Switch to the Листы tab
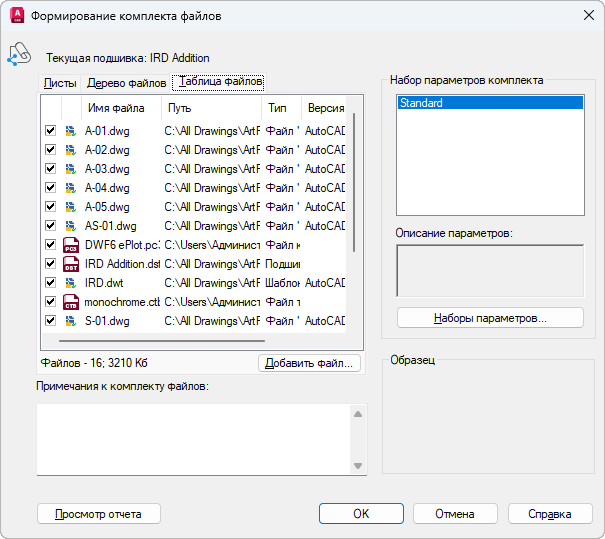 pyautogui.click(x=60, y=83)
